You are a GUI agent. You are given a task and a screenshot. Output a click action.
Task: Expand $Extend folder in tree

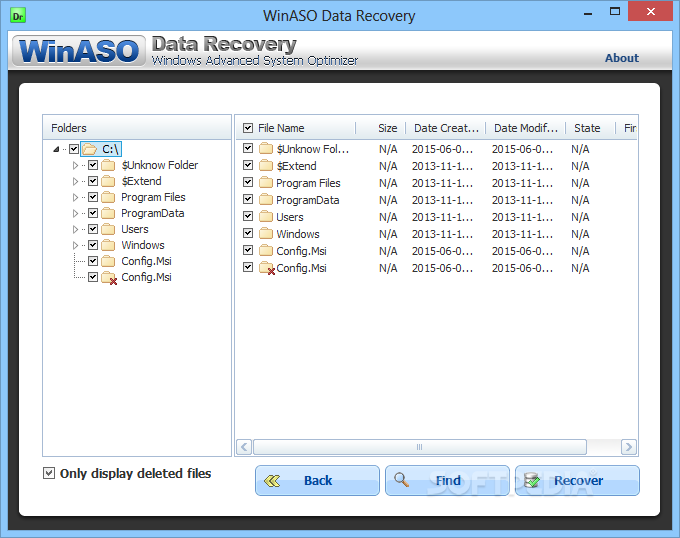[75, 181]
